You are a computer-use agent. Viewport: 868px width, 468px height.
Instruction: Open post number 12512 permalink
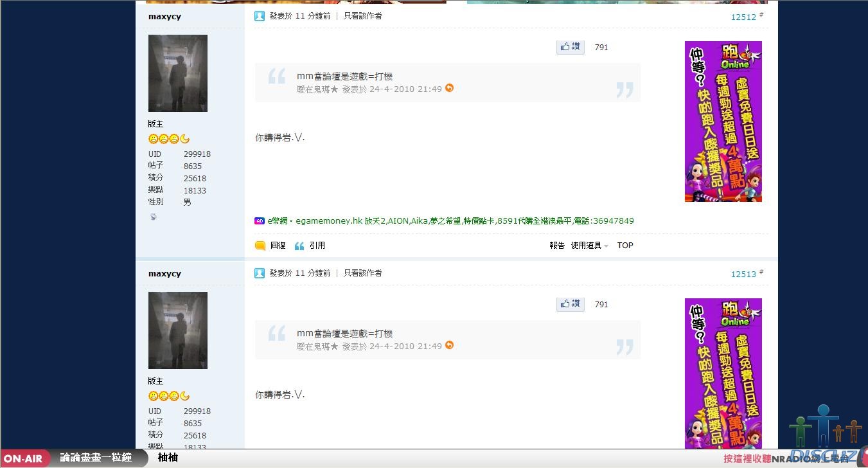click(x=743, y=17)
